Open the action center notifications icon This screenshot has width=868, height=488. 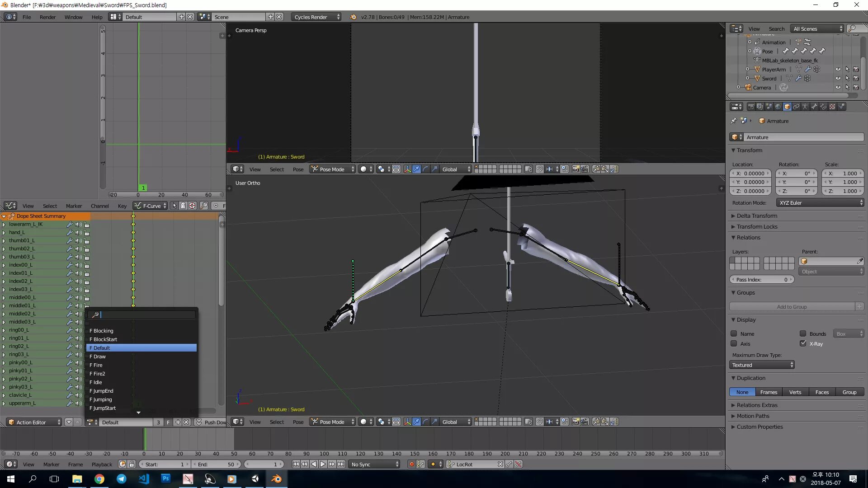click(853, 479)
